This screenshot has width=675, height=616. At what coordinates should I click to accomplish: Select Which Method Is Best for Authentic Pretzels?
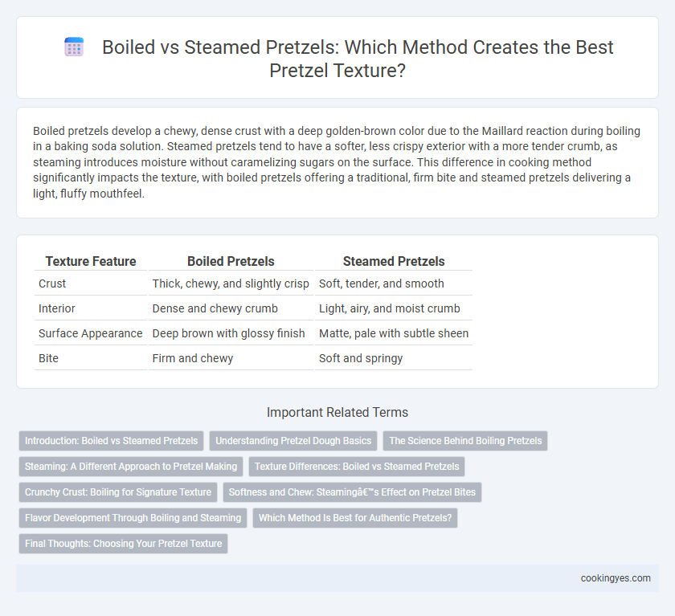[x=355, y=518]
